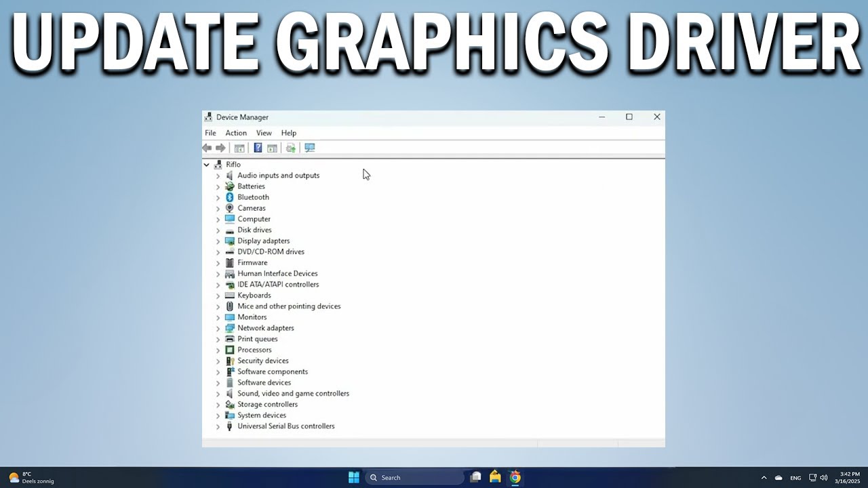The image size is (868, 488).
Task: Expand the Disk drives category
Action: coord(218,230)
